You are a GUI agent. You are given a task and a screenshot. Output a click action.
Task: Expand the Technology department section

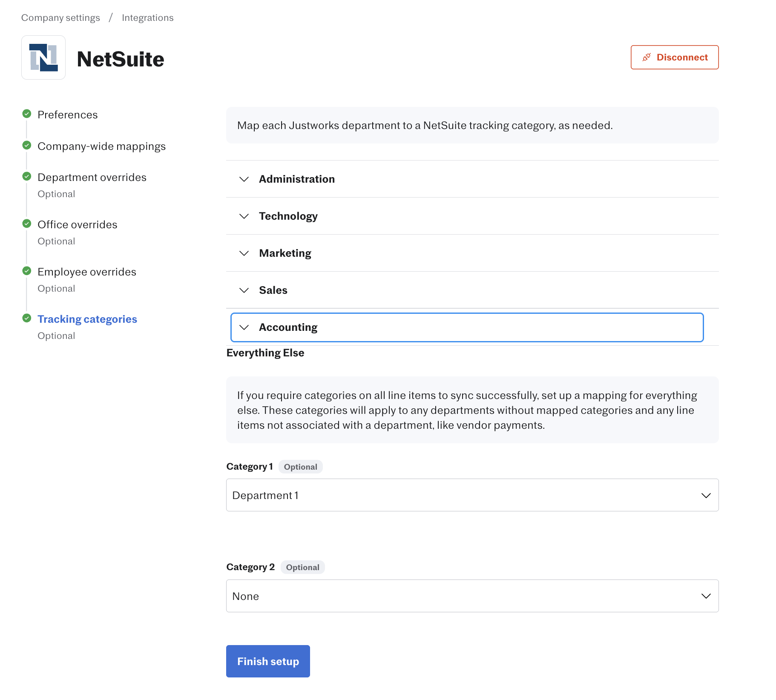(x=472, y=216)
